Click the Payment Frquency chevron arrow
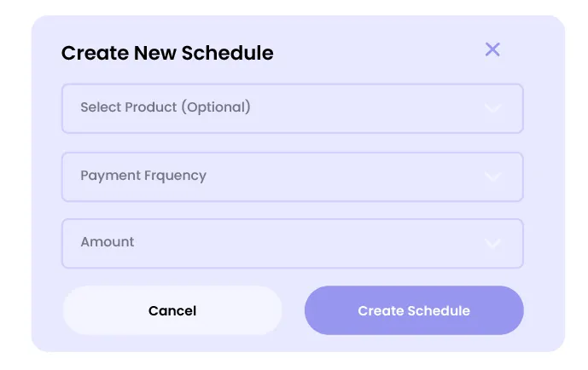Screen dimensions: 588x370 click(x=492, y=176)
